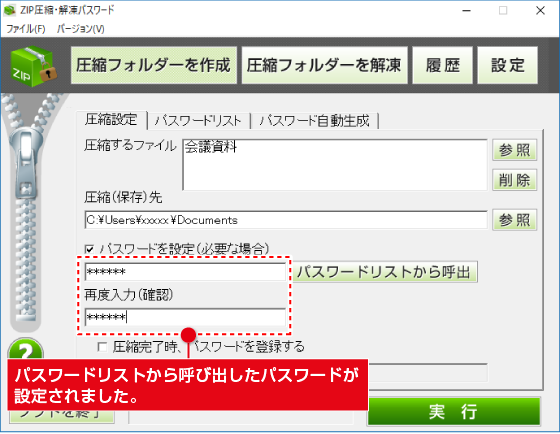Screen dimensions: 560x434
Task: Click 参照 beside the file list
Action: tap(514, 150)
